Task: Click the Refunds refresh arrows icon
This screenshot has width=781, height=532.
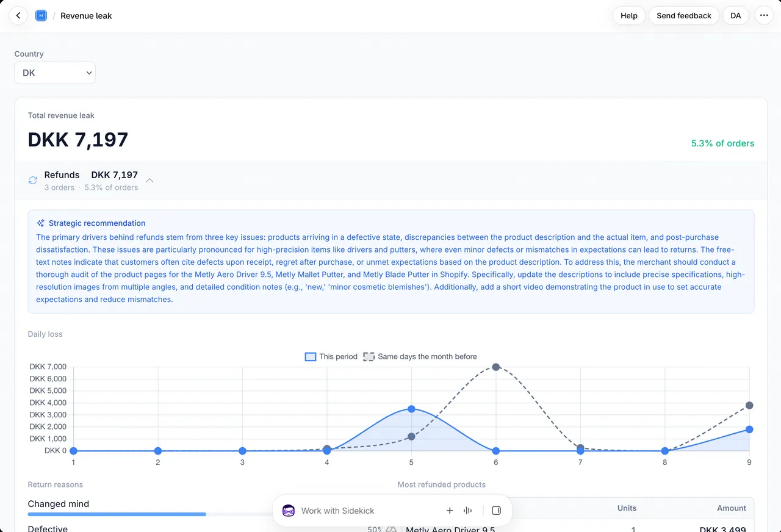Action: click(x=33, y=181)
